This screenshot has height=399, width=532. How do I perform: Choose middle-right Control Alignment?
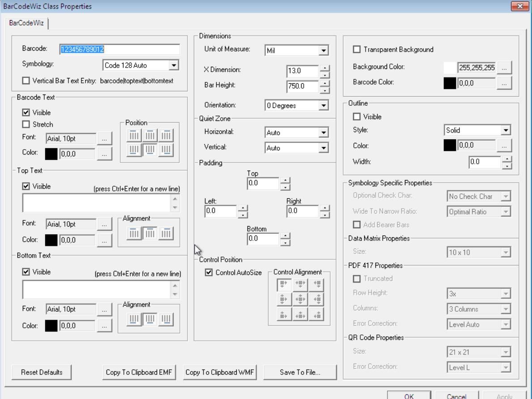click(x=316, y=299)
